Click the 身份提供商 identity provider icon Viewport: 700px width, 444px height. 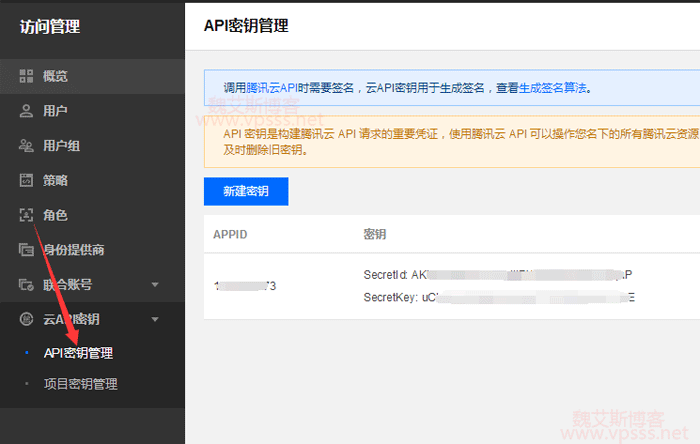tap(27, 250)
